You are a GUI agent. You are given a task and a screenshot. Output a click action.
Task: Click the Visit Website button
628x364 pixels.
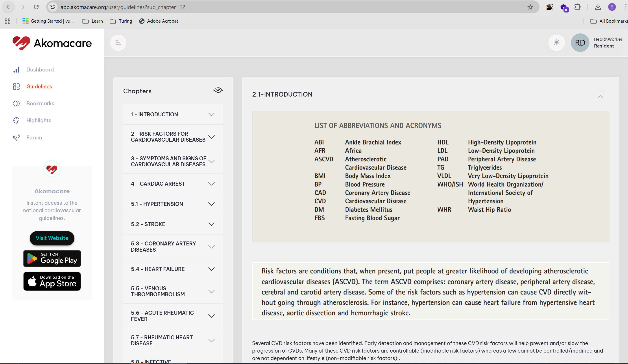[x=52, y=238]
